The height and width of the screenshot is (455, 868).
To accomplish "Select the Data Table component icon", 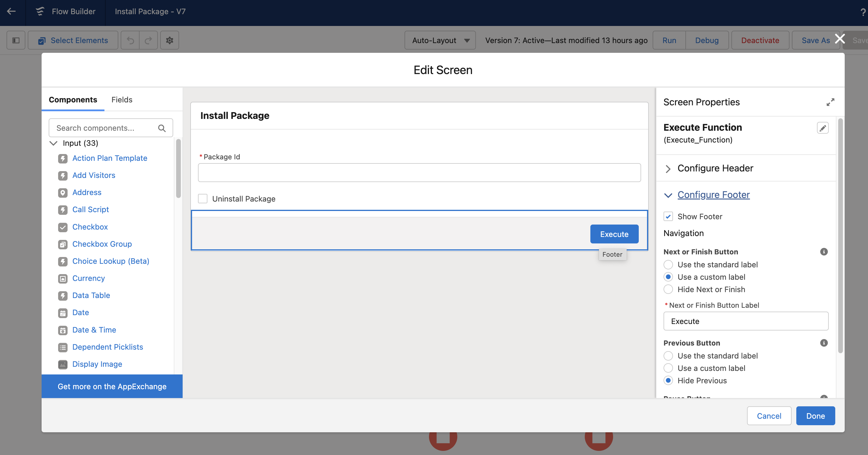I will [x=63, y=296].
